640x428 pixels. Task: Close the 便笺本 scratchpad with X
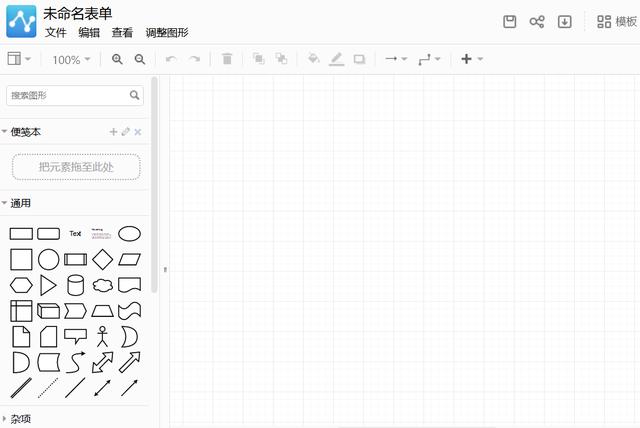click(x=138, y=132)
